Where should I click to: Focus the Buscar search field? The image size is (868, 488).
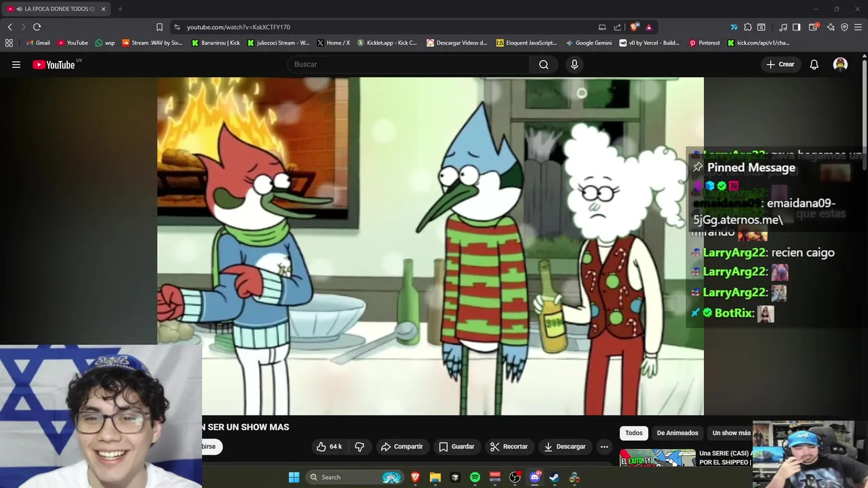pyautogui.click(x=409, y=64)
